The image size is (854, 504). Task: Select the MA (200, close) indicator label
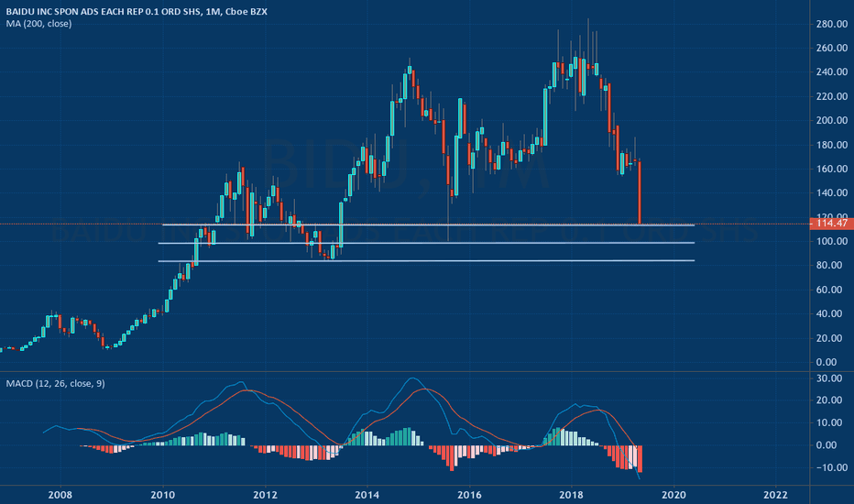point(38,24)
